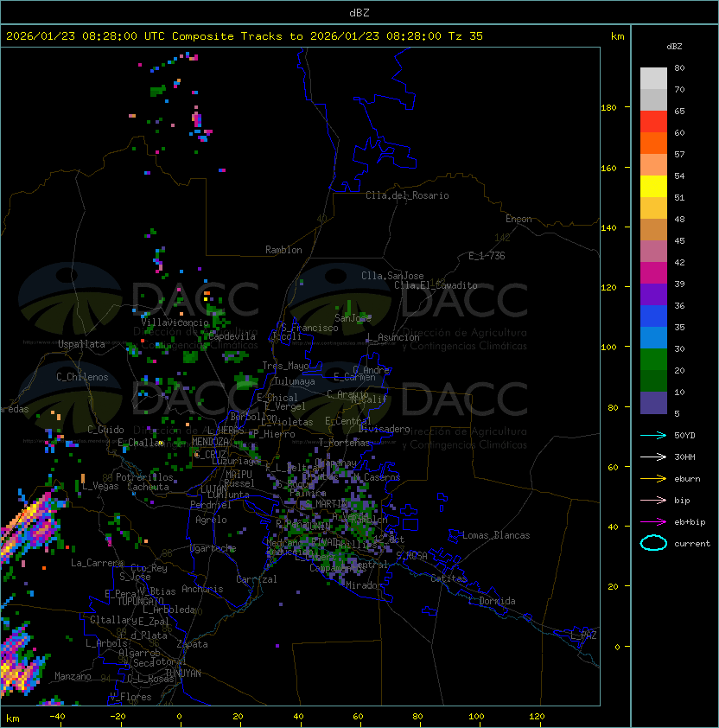Click the 'Carrizal' label on the map
The height and width of the screenshot is (728, 719).
(x=257, y=579)
